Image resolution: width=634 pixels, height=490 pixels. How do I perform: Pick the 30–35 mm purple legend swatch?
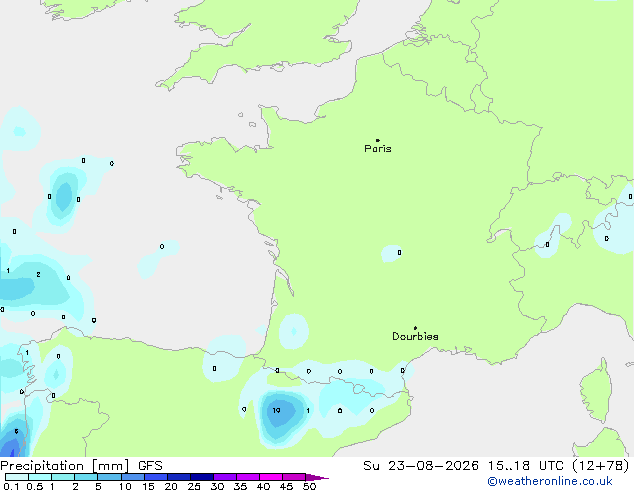(225, 477)
